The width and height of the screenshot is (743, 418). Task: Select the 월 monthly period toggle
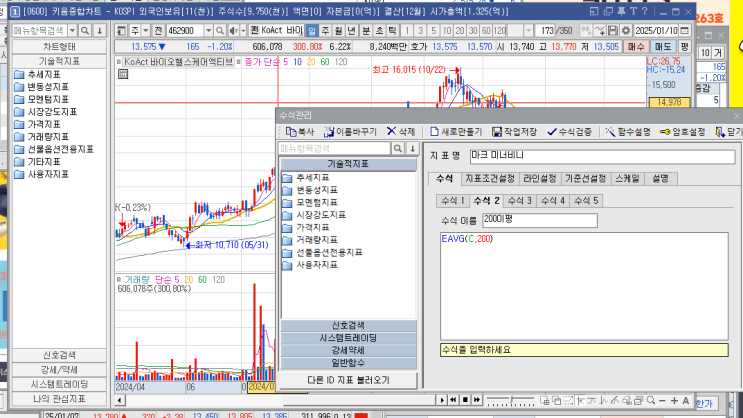click(338, 31)
